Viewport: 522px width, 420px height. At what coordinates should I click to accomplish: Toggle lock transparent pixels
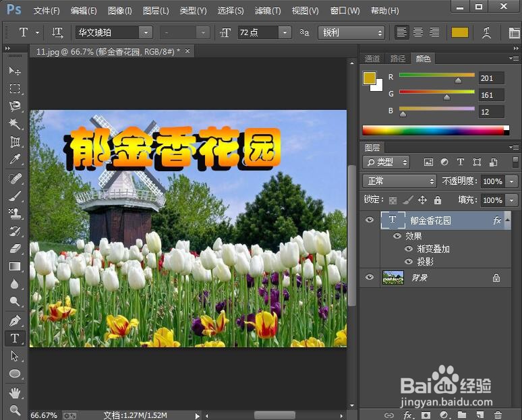pos(393,200)
